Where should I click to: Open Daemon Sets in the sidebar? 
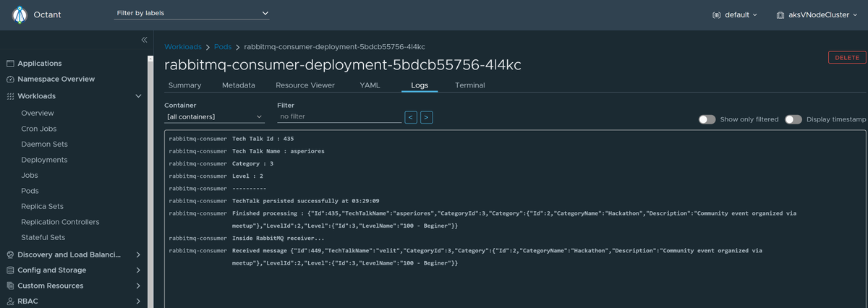[x=44, y=145]
